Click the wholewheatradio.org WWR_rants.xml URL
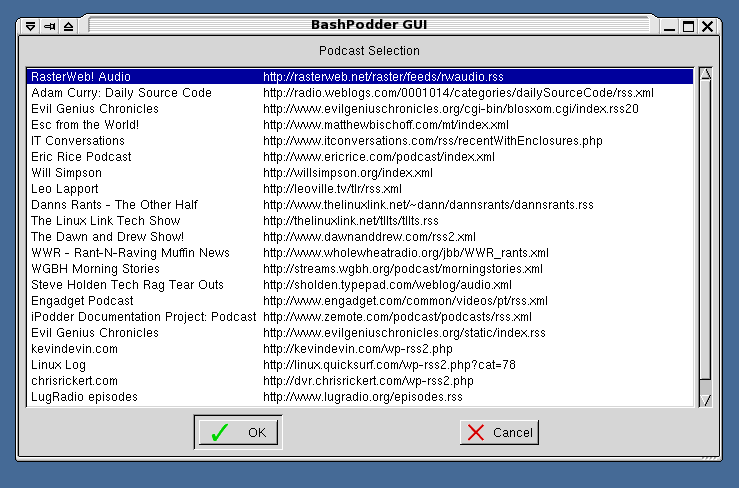The width and height of the screenshot is (739, 488). (406, 253)
